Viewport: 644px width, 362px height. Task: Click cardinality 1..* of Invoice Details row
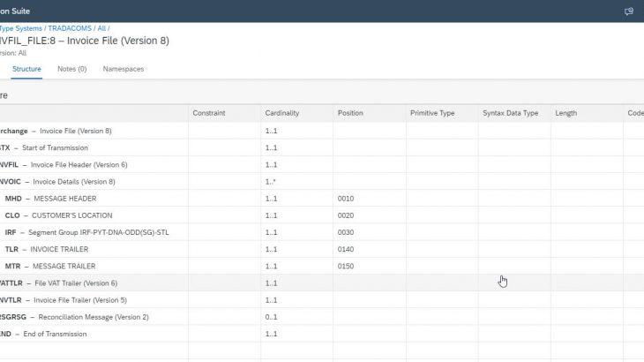click(270, 181)
